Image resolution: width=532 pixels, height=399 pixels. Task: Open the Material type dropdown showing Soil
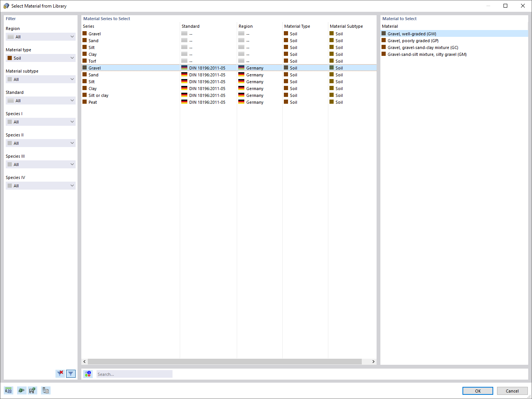(x=41, y=58)
